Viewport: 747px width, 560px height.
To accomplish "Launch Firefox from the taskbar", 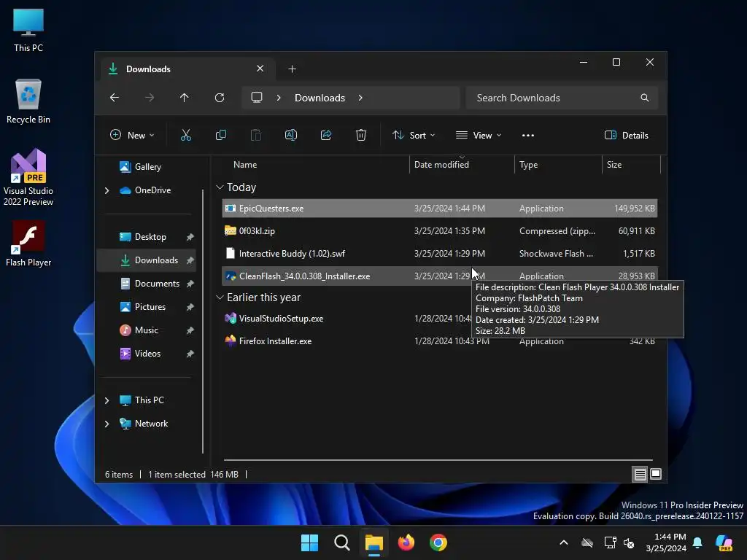I will 406,542.
